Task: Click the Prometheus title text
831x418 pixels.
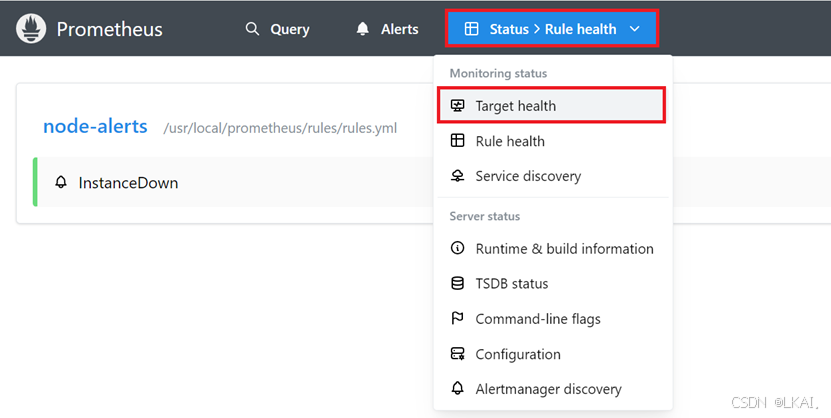Action: click(x=110, y=29)
